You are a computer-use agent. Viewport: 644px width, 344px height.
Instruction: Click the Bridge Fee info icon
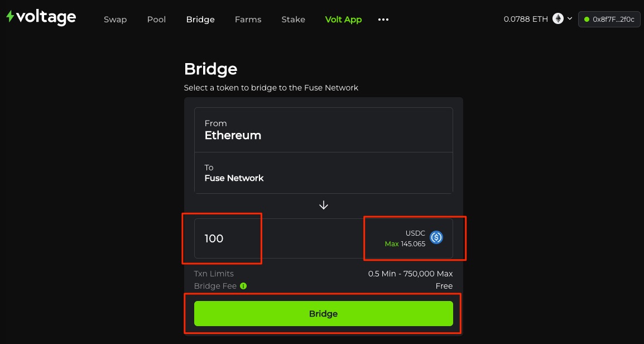(243, 286)
